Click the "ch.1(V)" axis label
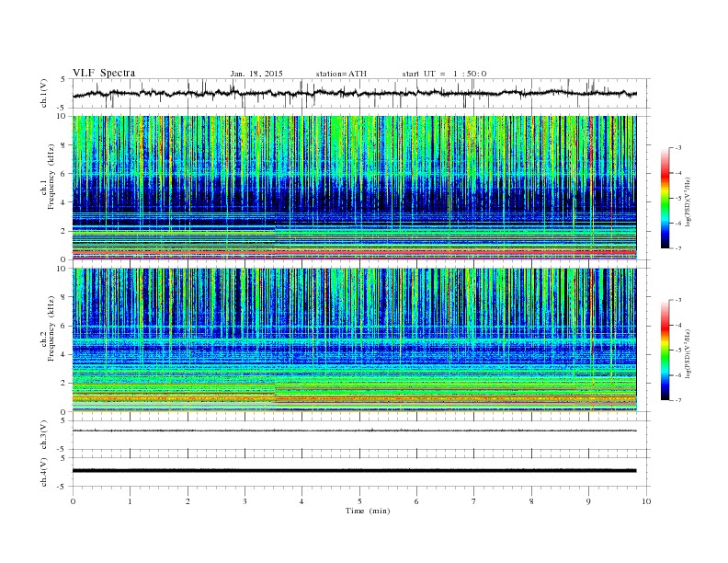Image resolution: width=728 pixels, height=563 pixels. coord(44,94)
